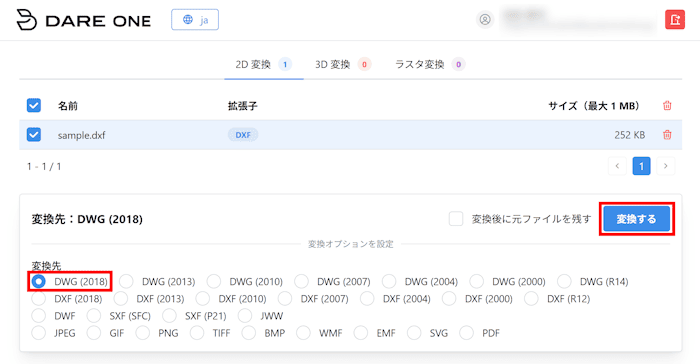Set output format to GIF
The width and height of the screenshot is (700, 364).
pyautogui.click(x=94, y=333)
